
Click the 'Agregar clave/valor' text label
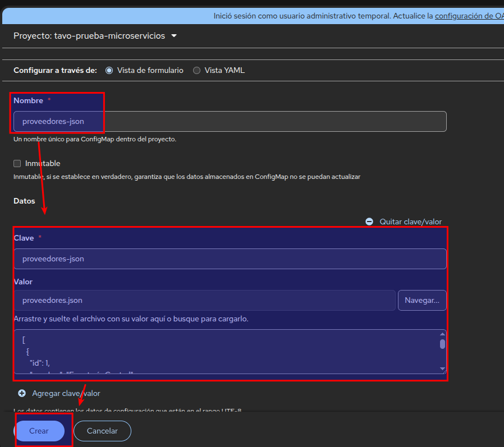tap(66, 393)
